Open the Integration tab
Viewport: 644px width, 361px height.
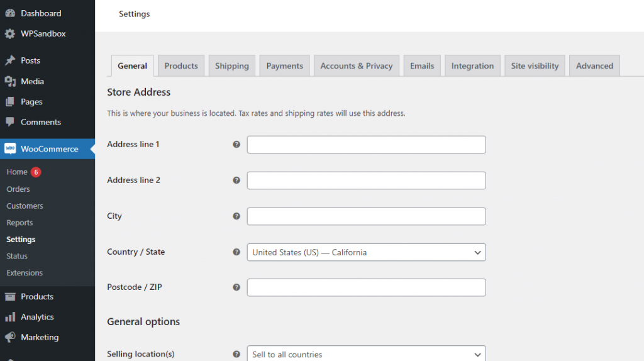tap(472, 65)
